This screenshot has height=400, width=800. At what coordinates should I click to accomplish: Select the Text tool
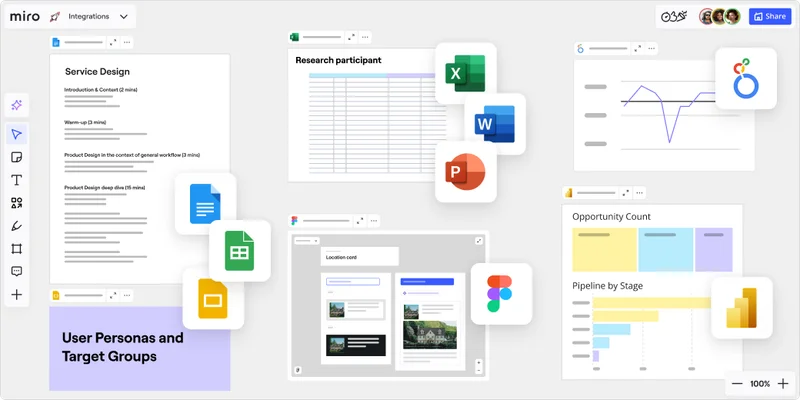(17, 180)
